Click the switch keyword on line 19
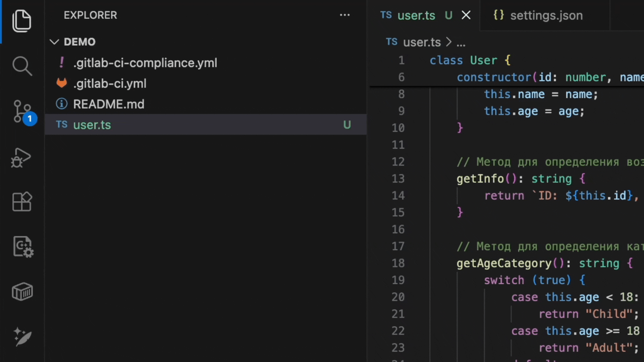This screenshot has width=644, height=362. click(x=504, y=280)
